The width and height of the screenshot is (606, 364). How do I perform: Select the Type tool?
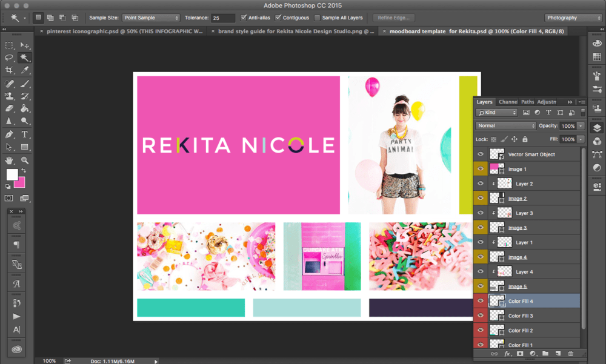(x=24, y=134)
